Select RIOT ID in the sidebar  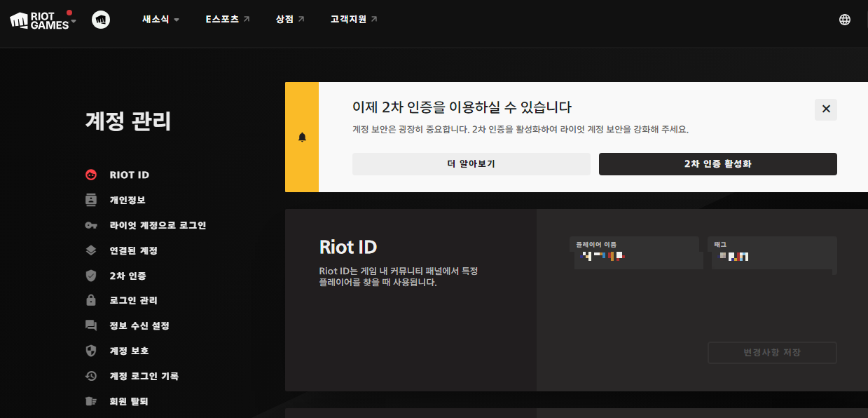tap(130, 175)
